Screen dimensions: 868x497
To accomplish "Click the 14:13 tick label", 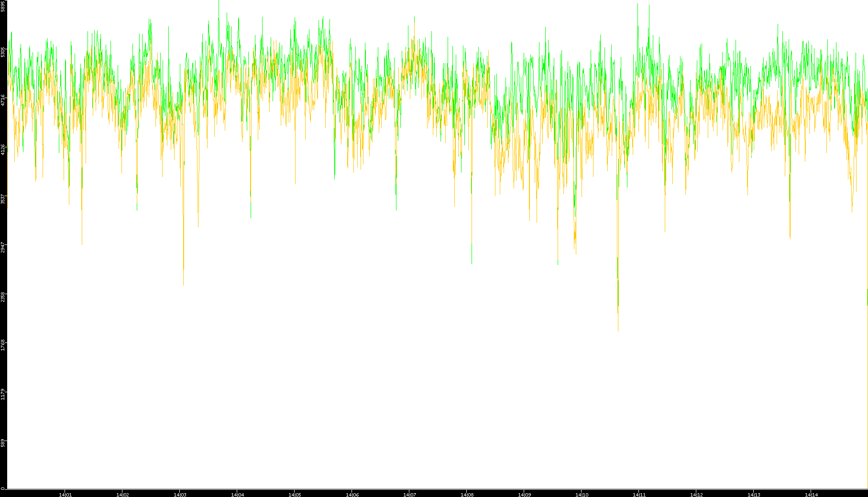I will pyautogui.click(x=754, y=495).
